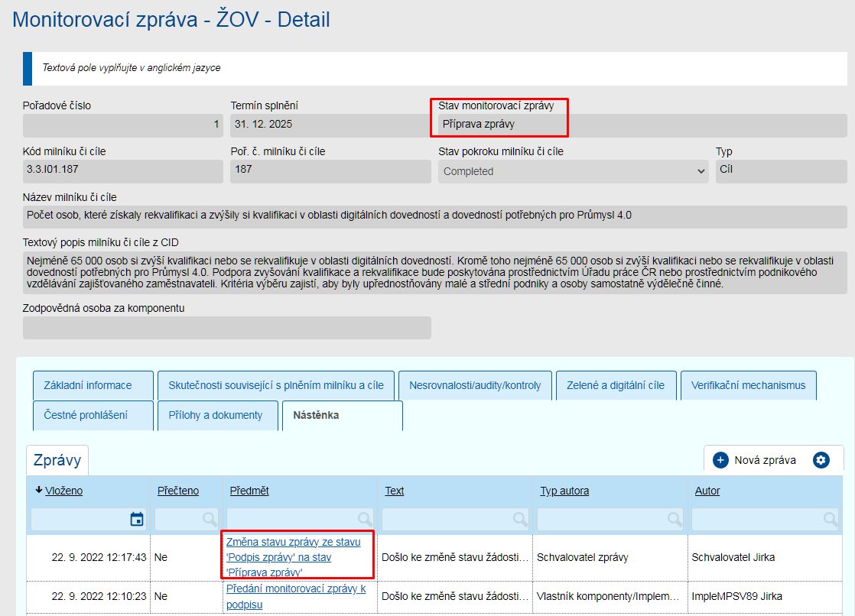Click search icon in Přečteno filter
The height and width of the screenshot is (616, 855).
(210, 520)
